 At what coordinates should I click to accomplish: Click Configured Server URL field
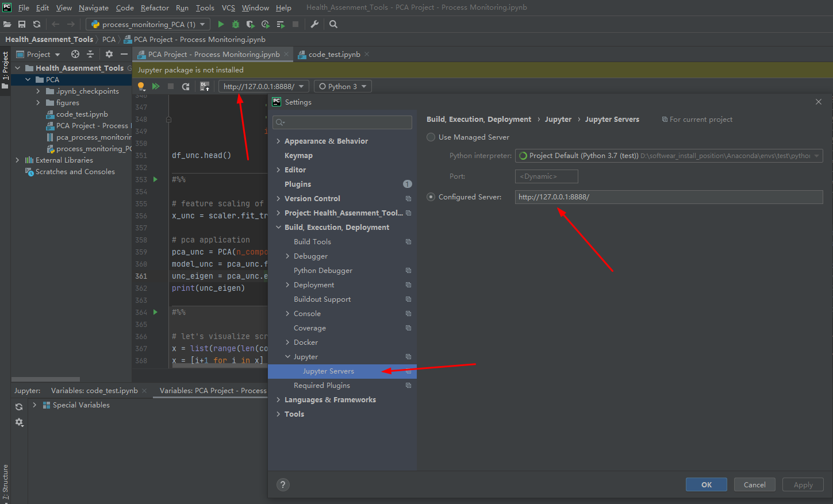tap(669, 197)
